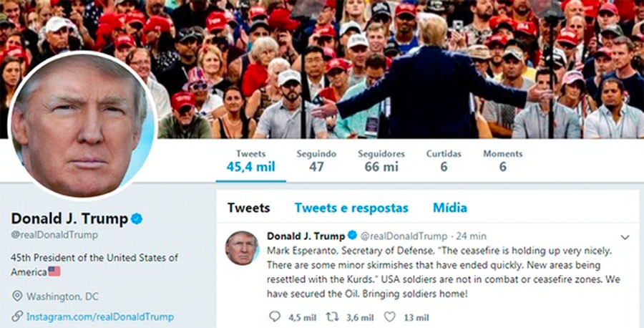Select the Tweets timeline tab
This screenshot has width=644, height=328.
click(x=249, y=208)
